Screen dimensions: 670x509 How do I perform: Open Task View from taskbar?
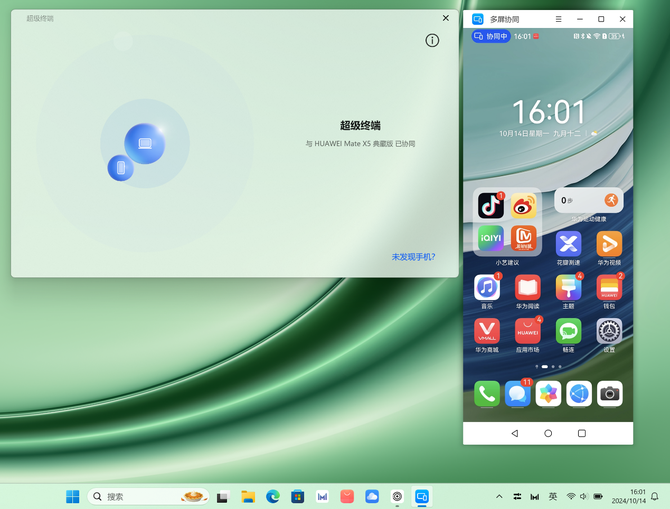click(x=223, y=497)
